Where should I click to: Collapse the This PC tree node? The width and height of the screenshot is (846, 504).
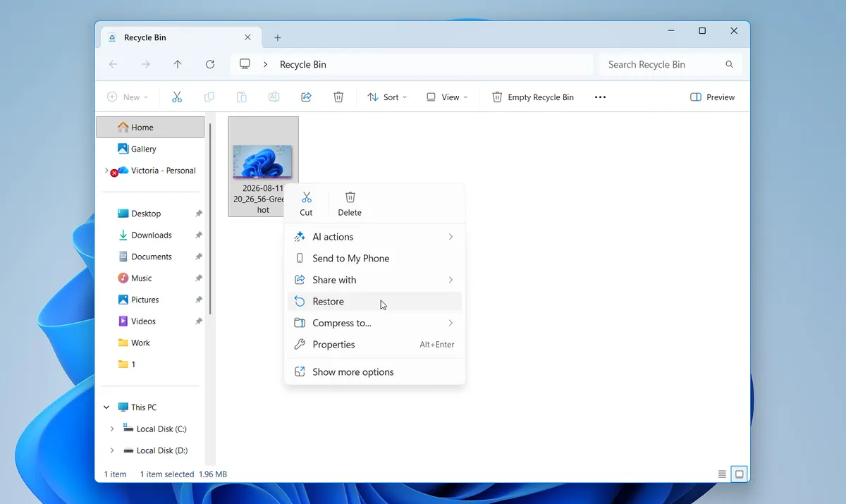[x=106, y=407]
